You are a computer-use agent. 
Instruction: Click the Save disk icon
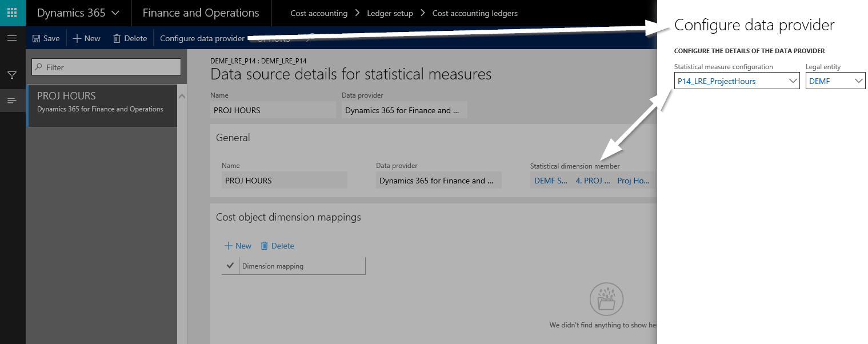click(x=37, y=38)
